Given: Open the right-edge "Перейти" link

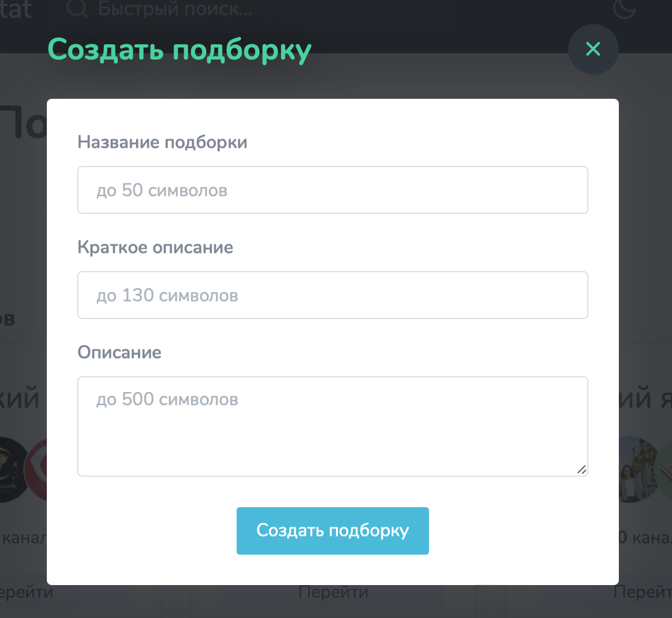Looking at the screenshot, I should point(642,592).
